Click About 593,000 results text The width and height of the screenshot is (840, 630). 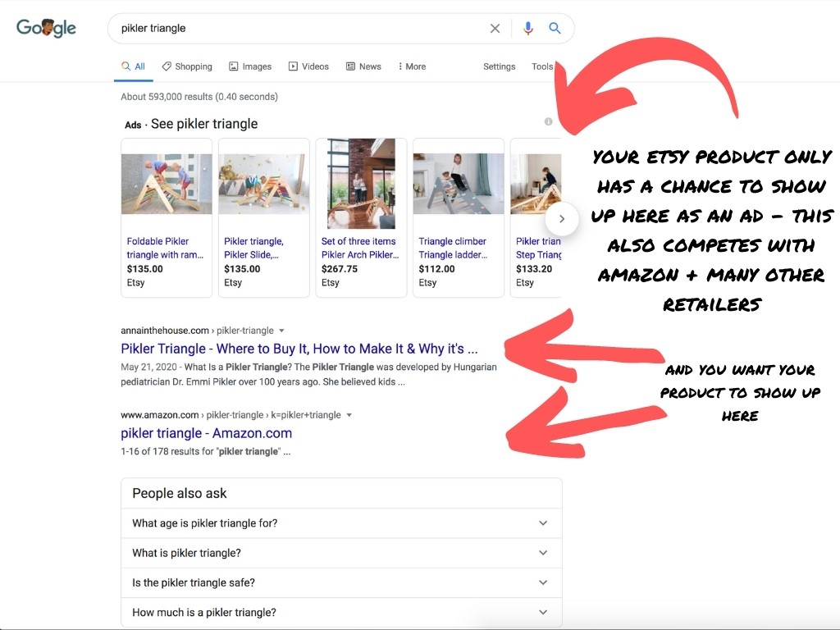[x=199, y=97]
